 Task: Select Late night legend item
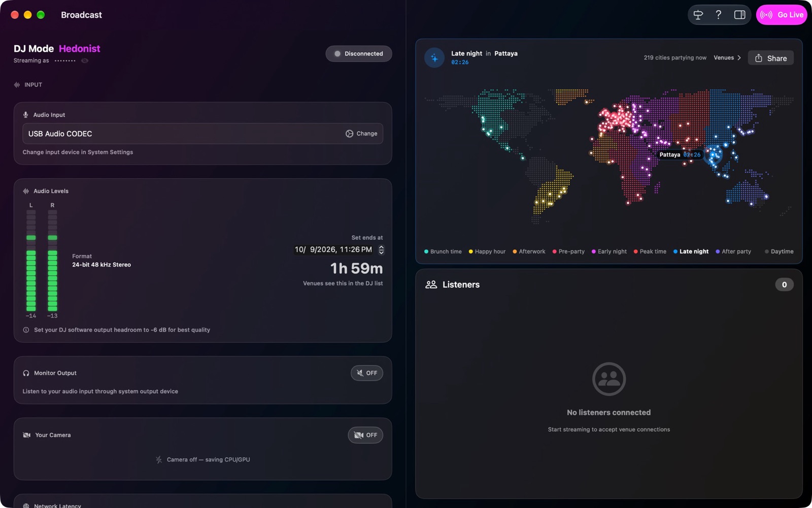[x=691, y=251]
